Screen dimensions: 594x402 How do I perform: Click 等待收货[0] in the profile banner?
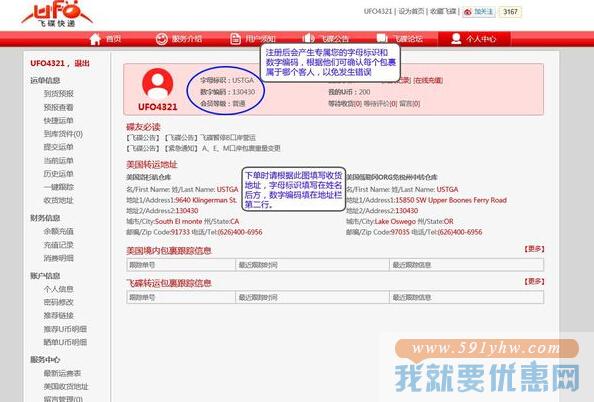[345, 103]
